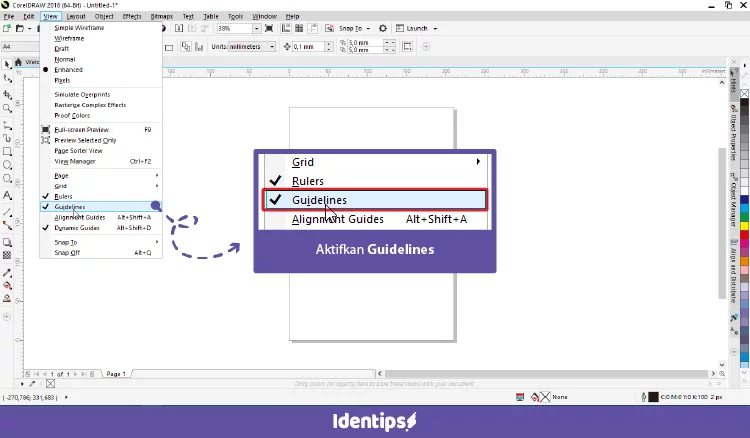
Task: Select the Enhanced view mode
Action: point(101,70)
